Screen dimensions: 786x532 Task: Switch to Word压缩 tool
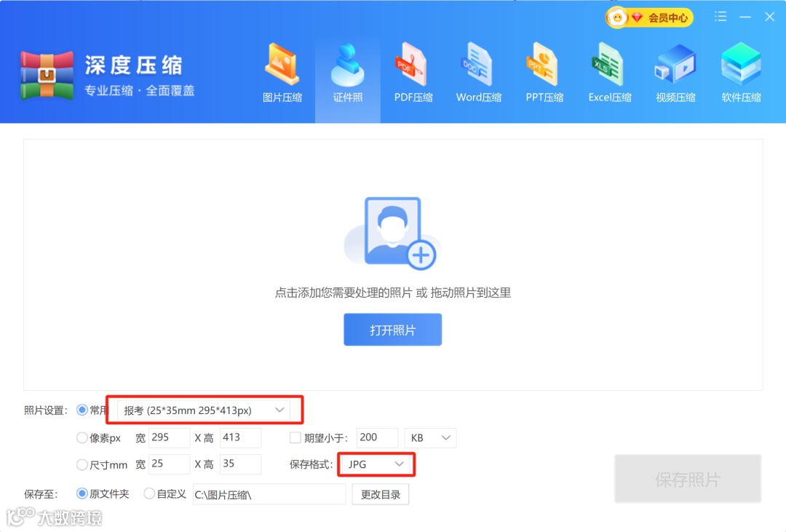click(x=479, y=74)
